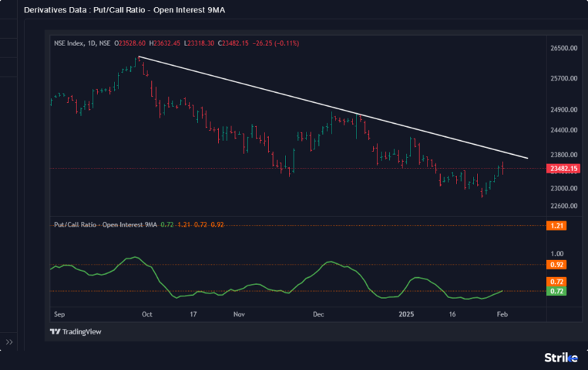Click the green 0.72 value label
588x370 pixels.
[x=556, y=290]
